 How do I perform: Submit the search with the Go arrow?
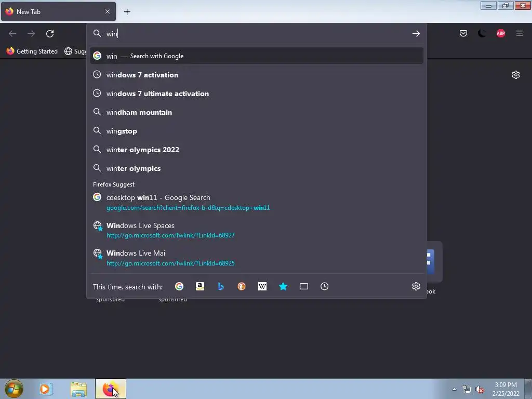click(416, 34)
